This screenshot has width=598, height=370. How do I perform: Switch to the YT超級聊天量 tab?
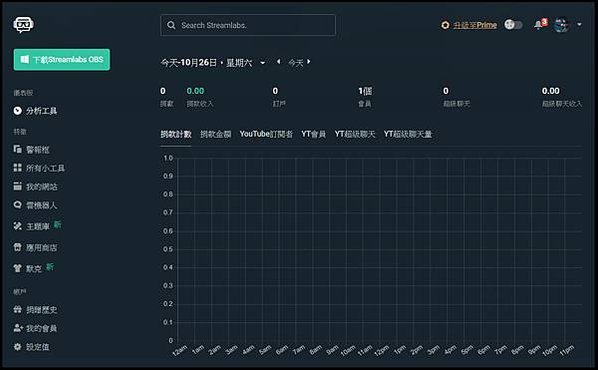[x=408, y=134]
